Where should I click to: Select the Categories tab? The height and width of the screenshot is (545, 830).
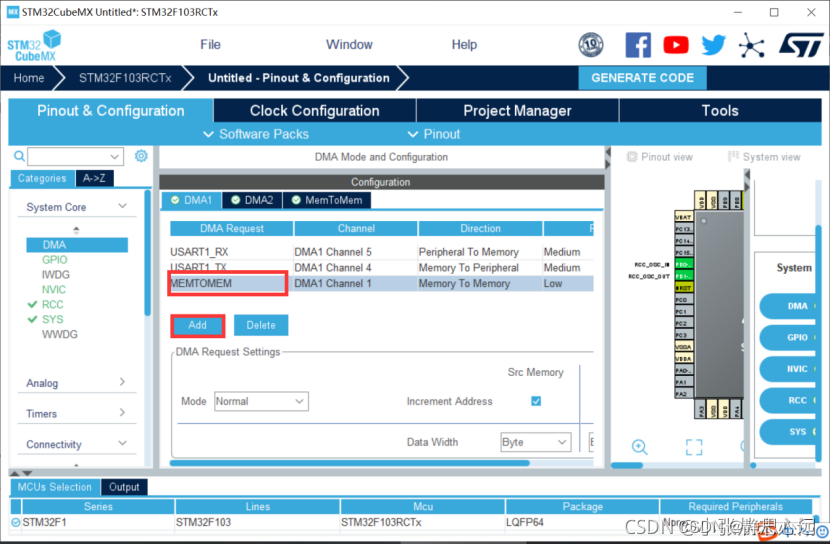tap(42, 178)
